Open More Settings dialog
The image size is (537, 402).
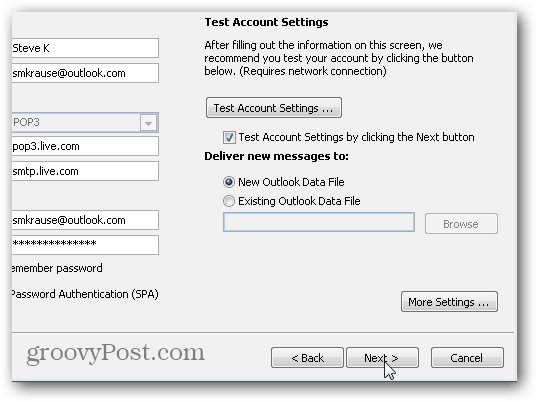[449, 302]
